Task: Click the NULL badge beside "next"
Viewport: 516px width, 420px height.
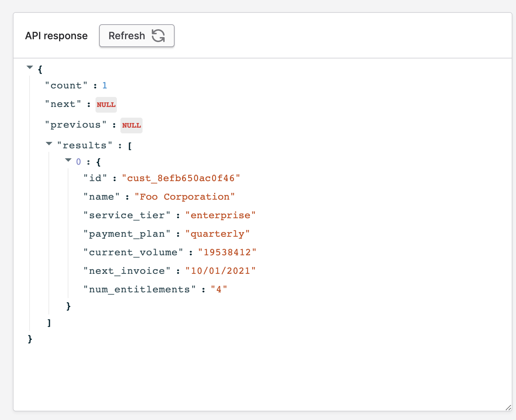Action: click(x=106, y=105)
